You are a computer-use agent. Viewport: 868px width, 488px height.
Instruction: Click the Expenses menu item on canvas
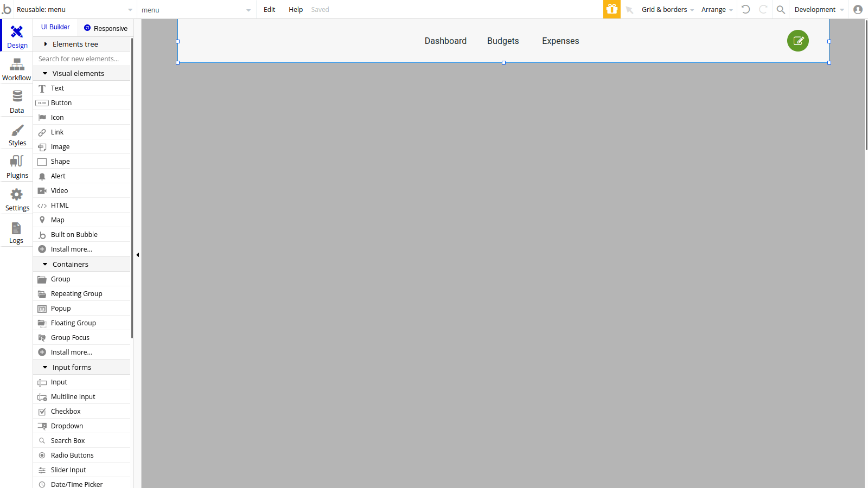(x=560, y=41)
